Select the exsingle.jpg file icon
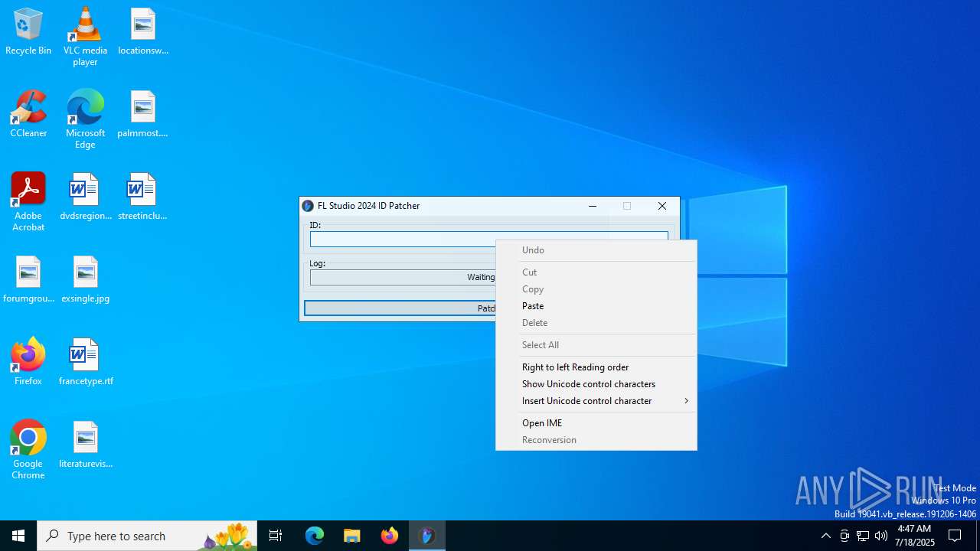 point(85,280)
